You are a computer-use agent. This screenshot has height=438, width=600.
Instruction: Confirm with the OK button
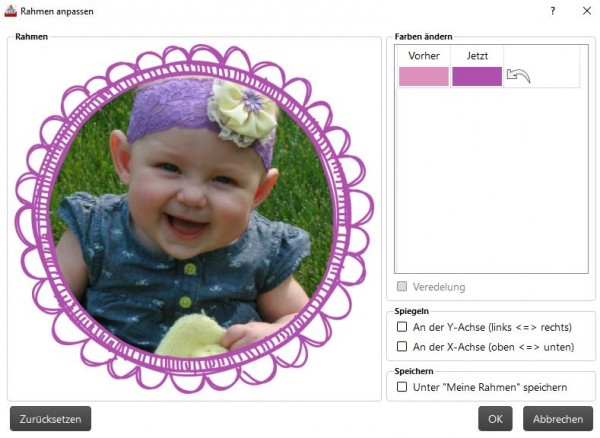(495, 419)
